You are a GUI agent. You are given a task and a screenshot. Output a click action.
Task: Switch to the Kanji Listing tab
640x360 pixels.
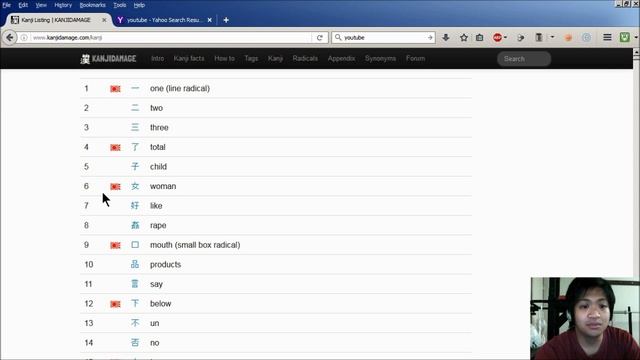pyautogui.click(x=56, y=20)
